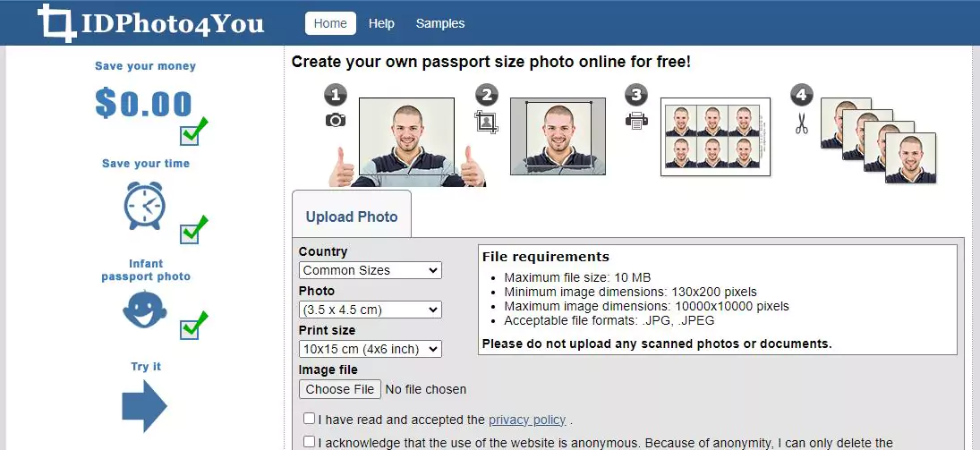This screenshot has width=980, height=450.
Task: Check the privacy policy acceptance checkbox
Action: [309, 418]
